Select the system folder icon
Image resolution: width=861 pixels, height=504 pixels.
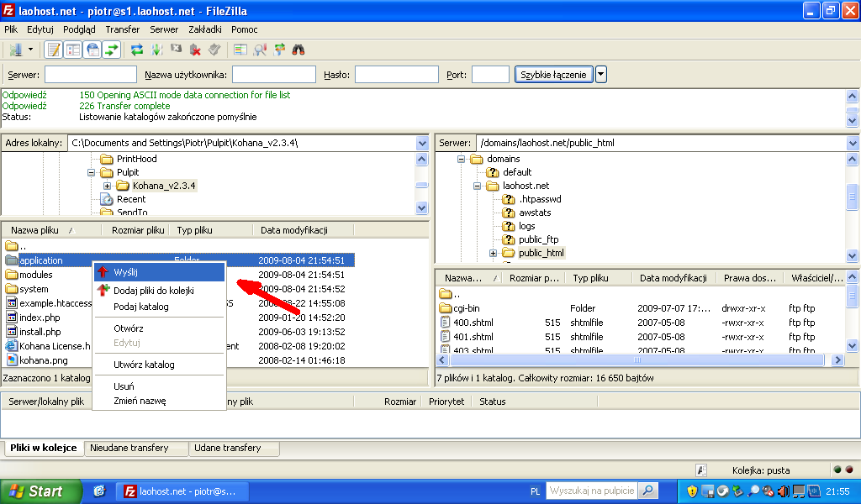click(12, 288)
